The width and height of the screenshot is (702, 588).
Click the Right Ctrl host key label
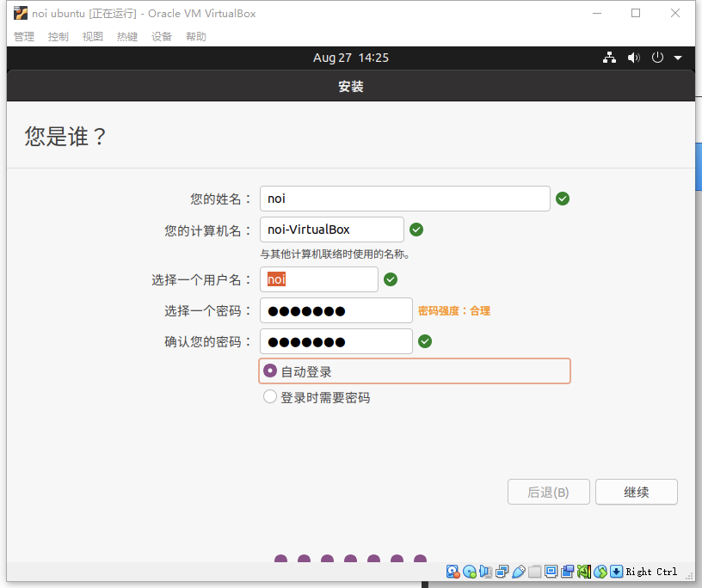[651, 572]
